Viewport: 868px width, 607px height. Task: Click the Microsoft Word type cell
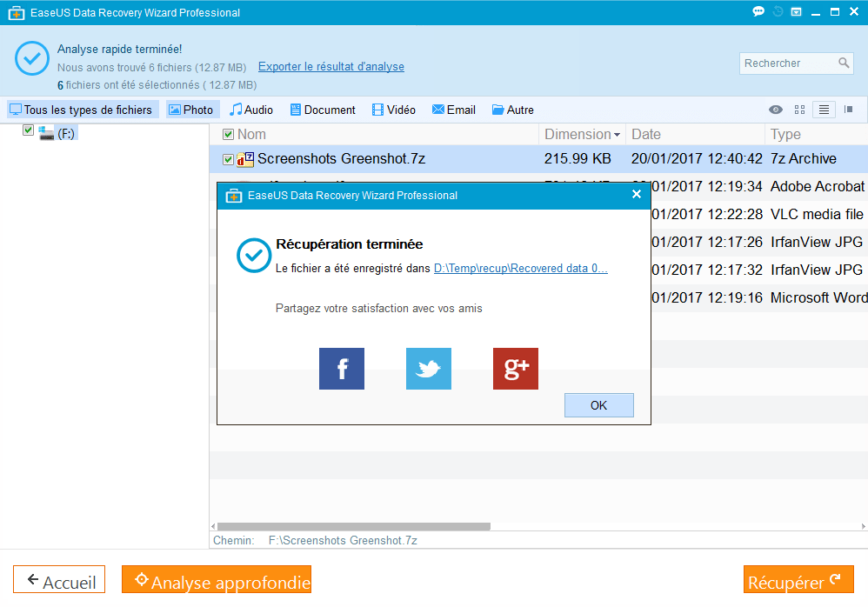coord(818,297)
